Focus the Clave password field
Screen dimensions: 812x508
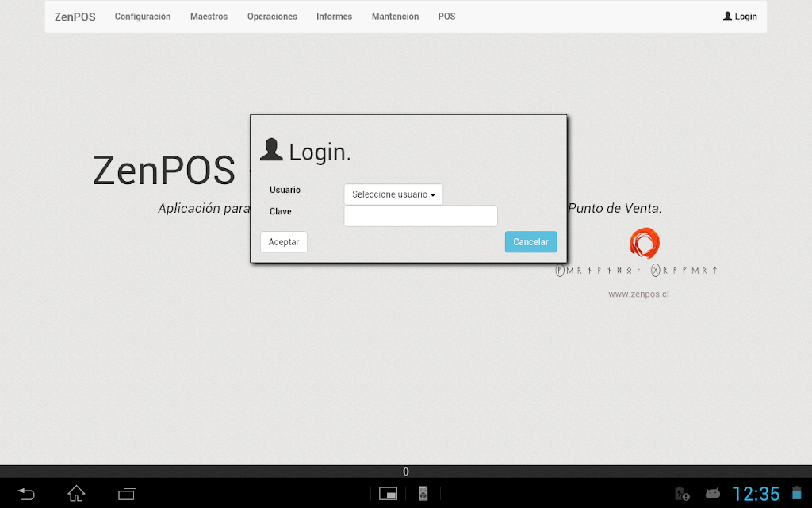tap(420, 216)
